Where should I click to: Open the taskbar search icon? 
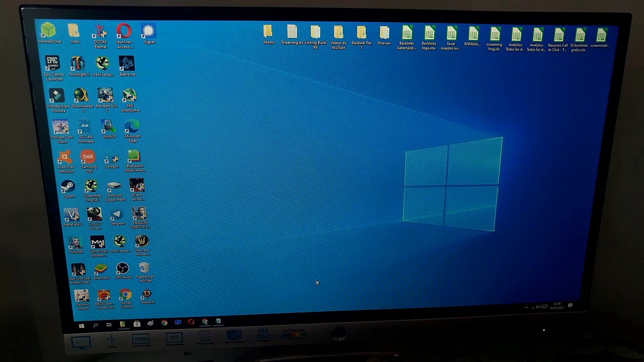click(x=95, y=326)
